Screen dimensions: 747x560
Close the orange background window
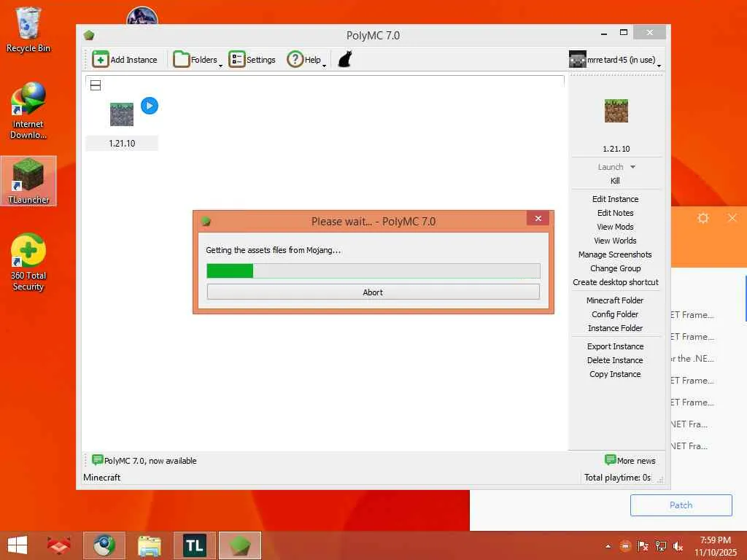pyautogui.click(x=732, y=218)
